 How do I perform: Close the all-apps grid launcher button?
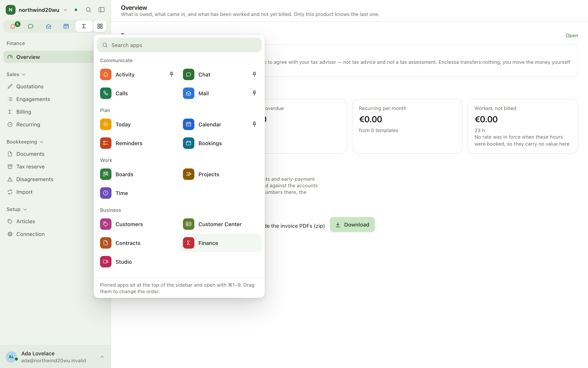(x=100, y=26)
